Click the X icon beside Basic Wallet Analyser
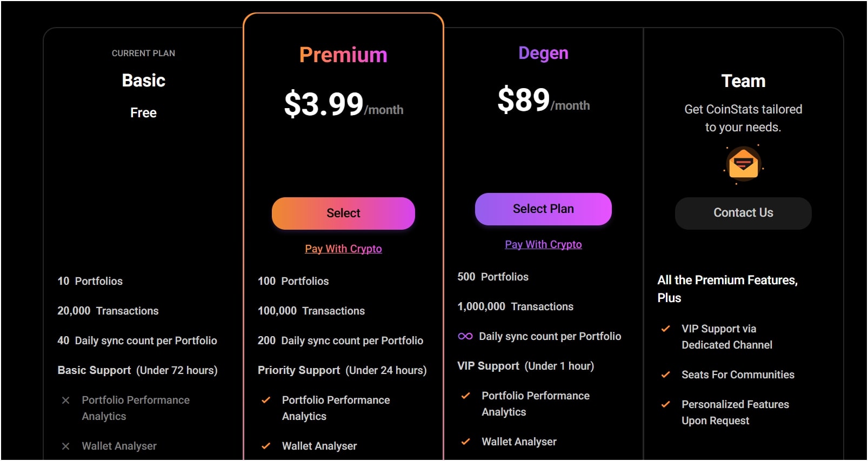This screenshot has width=868, height=461. 66,446
